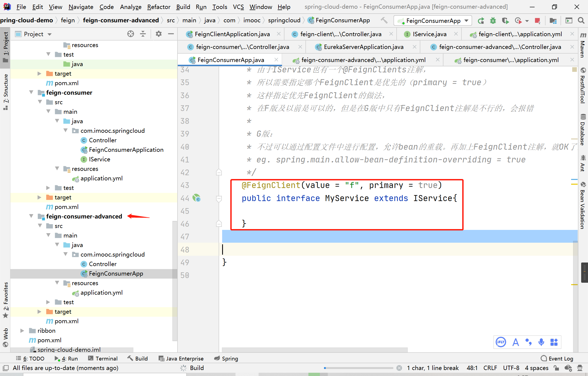Collapse the feign-consumer-advanced module

coord(31,216)
